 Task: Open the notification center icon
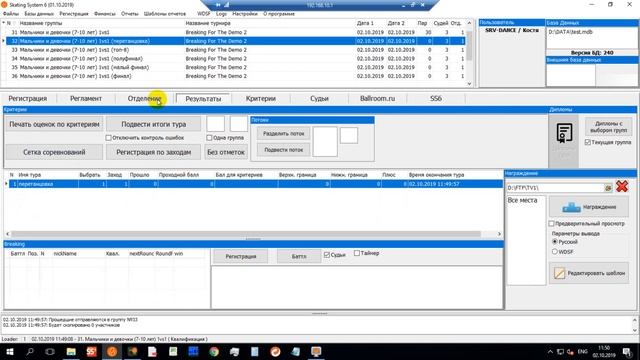point(627,351)
